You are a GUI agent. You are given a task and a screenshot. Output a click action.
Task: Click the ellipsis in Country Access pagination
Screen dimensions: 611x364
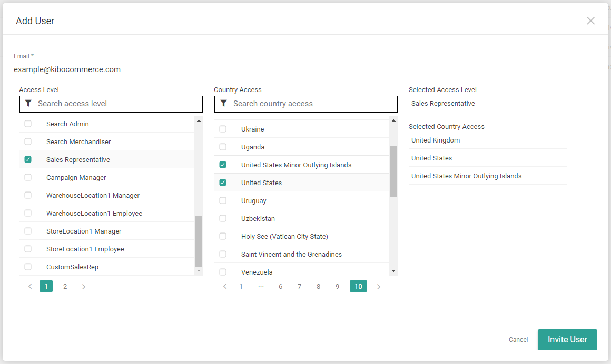coord(261,286)
